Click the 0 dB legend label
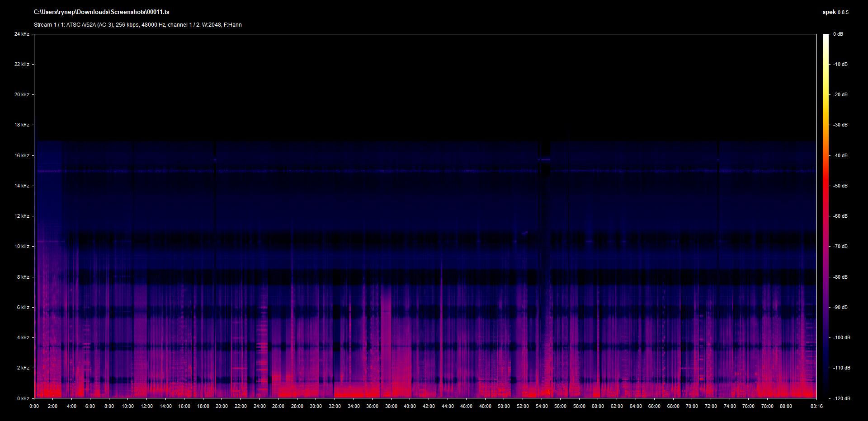 pos(838,34)
